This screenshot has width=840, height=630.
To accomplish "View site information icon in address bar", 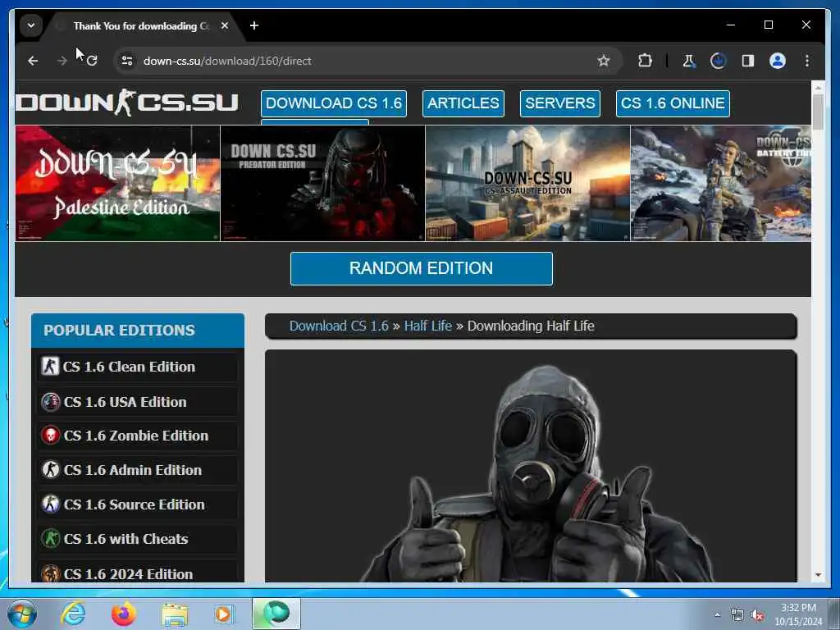I will pyautogui.click(x=127, y=61).
